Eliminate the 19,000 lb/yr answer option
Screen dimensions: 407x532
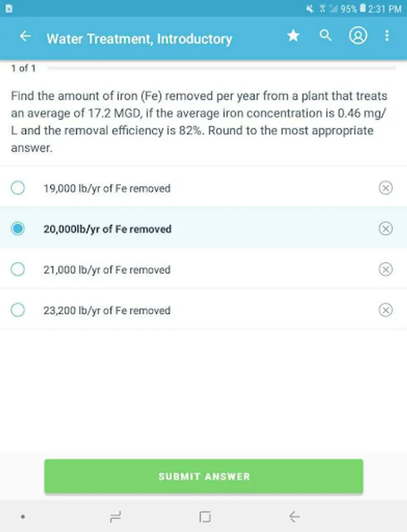385,188
